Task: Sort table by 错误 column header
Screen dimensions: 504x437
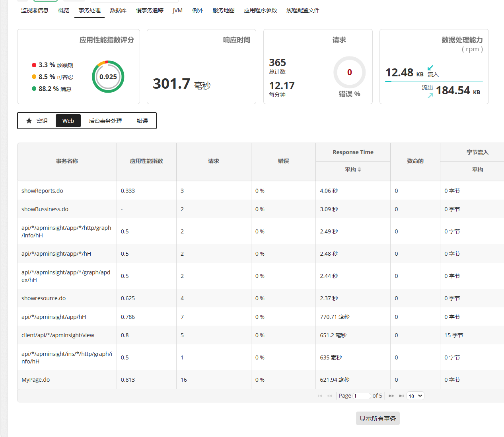Action: tap(283, 161)
